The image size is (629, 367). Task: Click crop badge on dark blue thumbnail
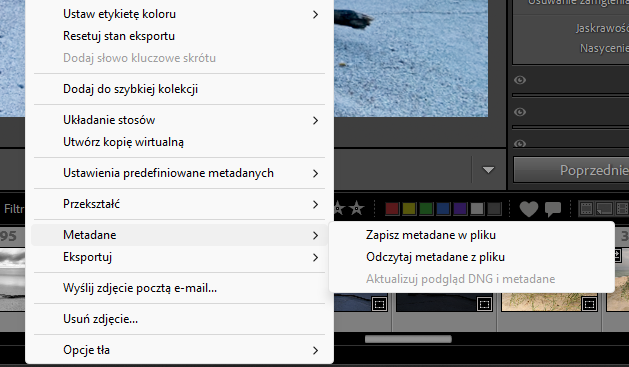[379, 304]
